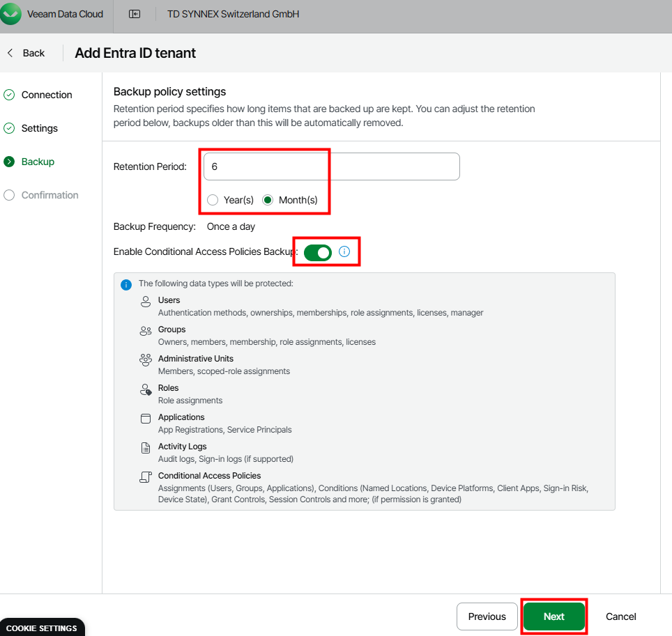The width and height of the screenshot is (672, 636).
Task: Open Cookie Settings at the bottom
Action: pyautogui.click(x=42, y=628)
